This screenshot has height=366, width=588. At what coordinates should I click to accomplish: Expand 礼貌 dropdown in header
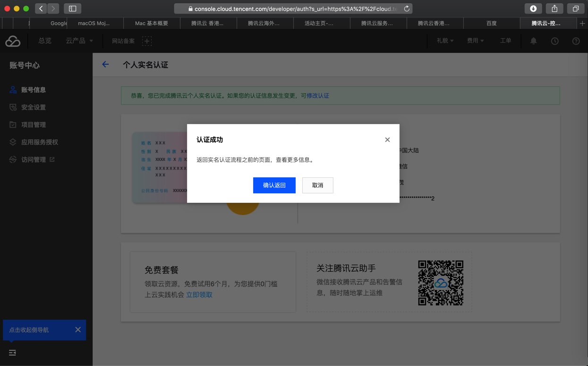[445, 41]
